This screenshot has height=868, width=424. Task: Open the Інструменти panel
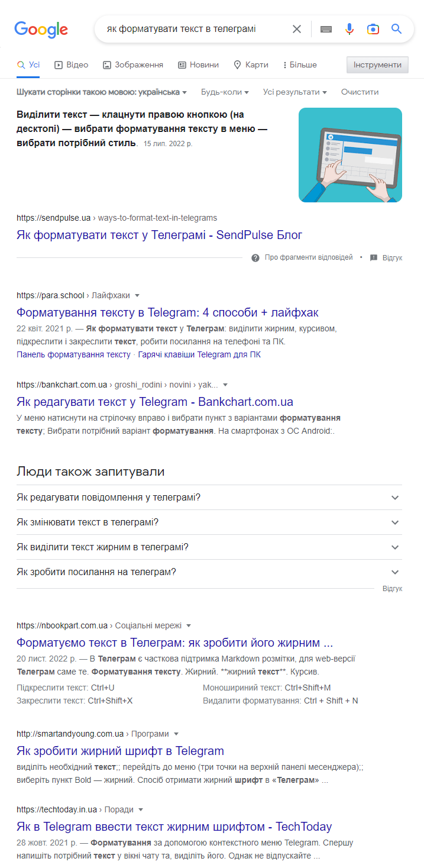(377, 65)
